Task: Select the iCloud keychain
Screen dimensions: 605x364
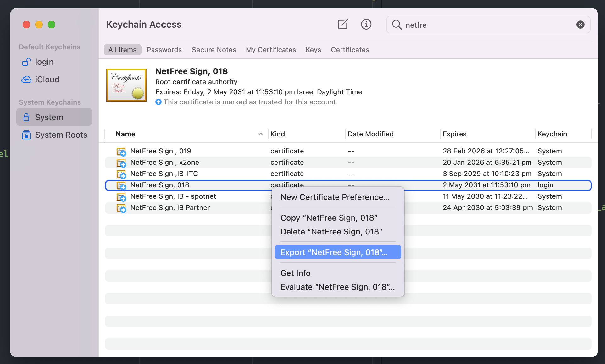Action: [x=54, y=80]
